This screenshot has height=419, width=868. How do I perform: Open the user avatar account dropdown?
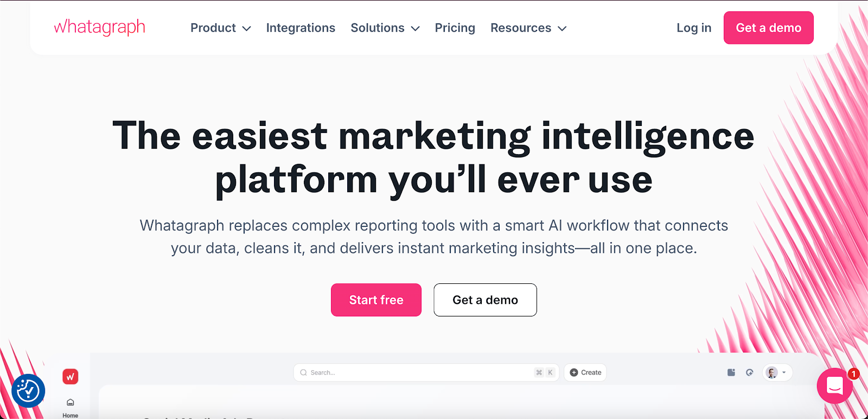coord(777,372)
